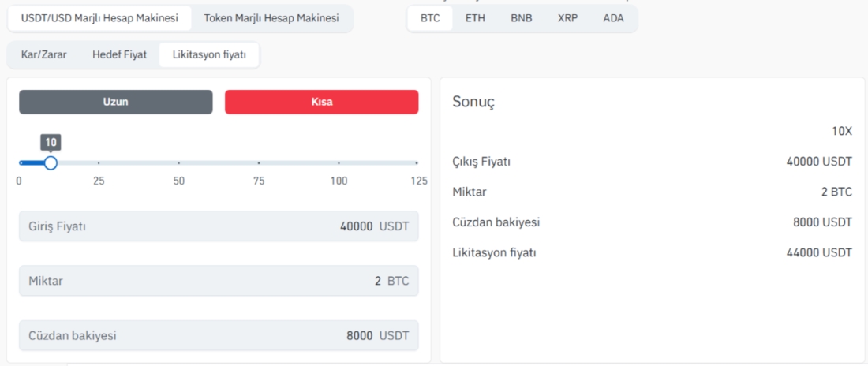868x366 pixels.
Task: Open the Likitasyon fiyatı tab
Action: coord(209,54)
